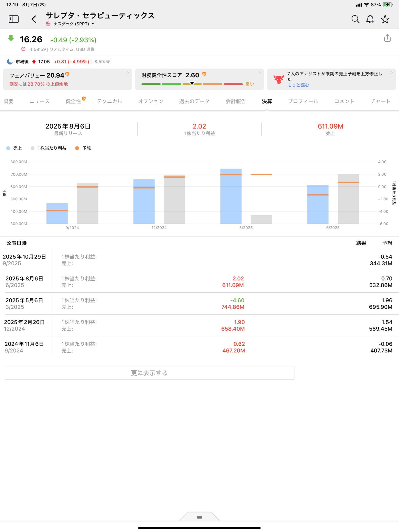This screenshot has width=399, height=532.
Task: Click the 財務健全性スコア rating bar
Action: point(192,84)
